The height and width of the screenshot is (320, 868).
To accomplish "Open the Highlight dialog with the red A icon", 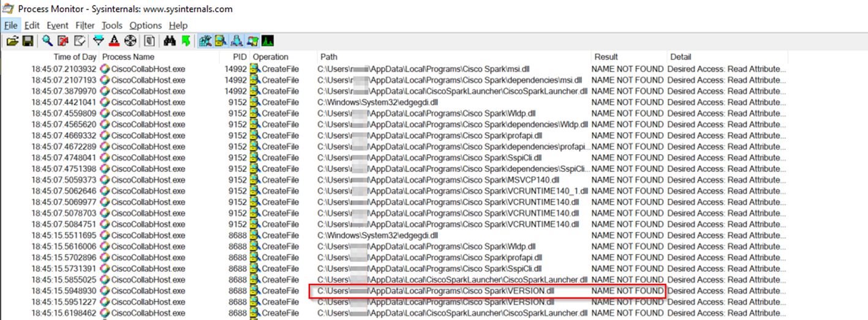I will [114, 41].
